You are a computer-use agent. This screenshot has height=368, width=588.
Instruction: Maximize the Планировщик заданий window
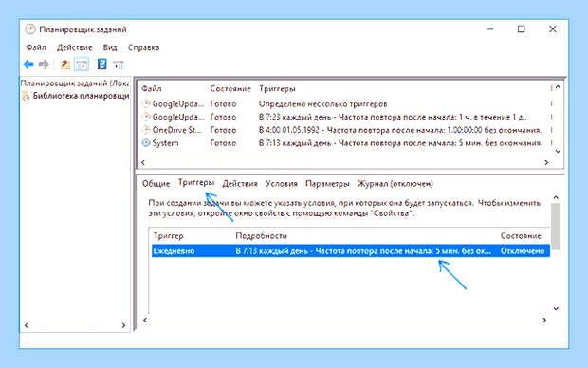[522, 28]
